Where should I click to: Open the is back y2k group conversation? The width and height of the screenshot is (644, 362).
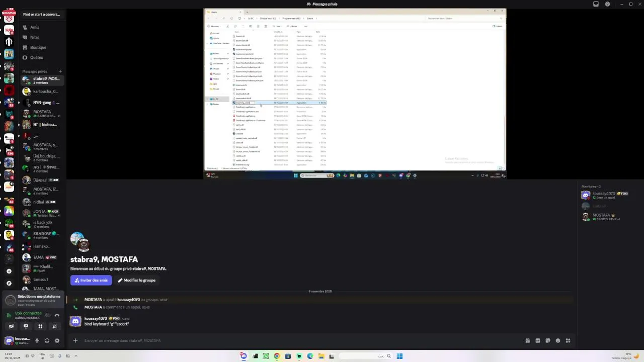[42, 224]
